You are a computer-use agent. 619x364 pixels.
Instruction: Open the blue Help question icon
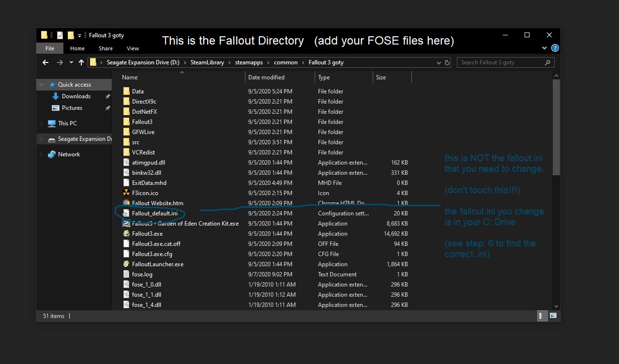(x=555, y=48)
